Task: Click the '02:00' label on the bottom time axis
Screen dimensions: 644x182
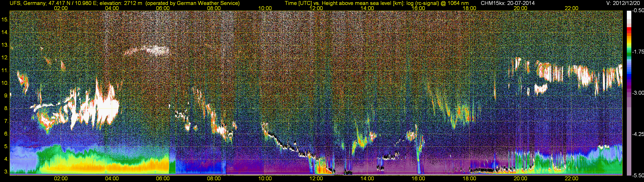Action: pyautogui.click(x=61, y=179)
